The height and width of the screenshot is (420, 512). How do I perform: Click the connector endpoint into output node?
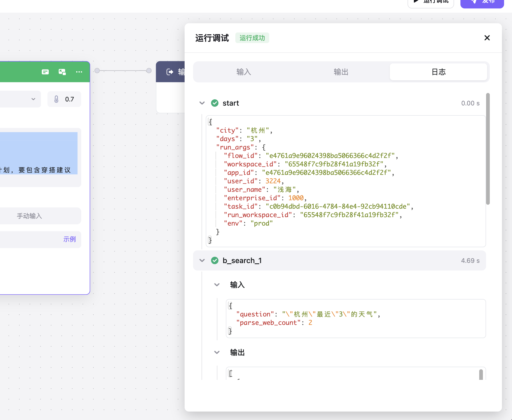pos(149,71)
